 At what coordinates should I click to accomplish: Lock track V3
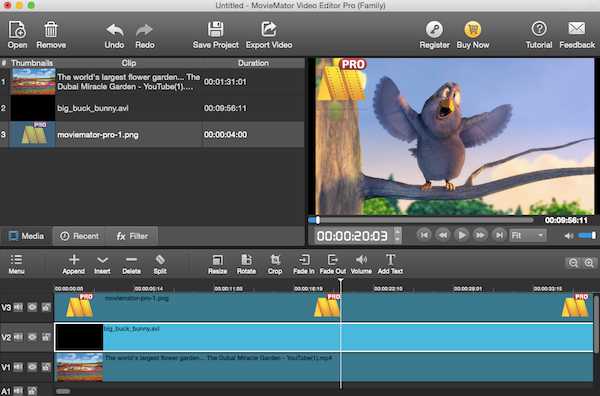[46, 307]
